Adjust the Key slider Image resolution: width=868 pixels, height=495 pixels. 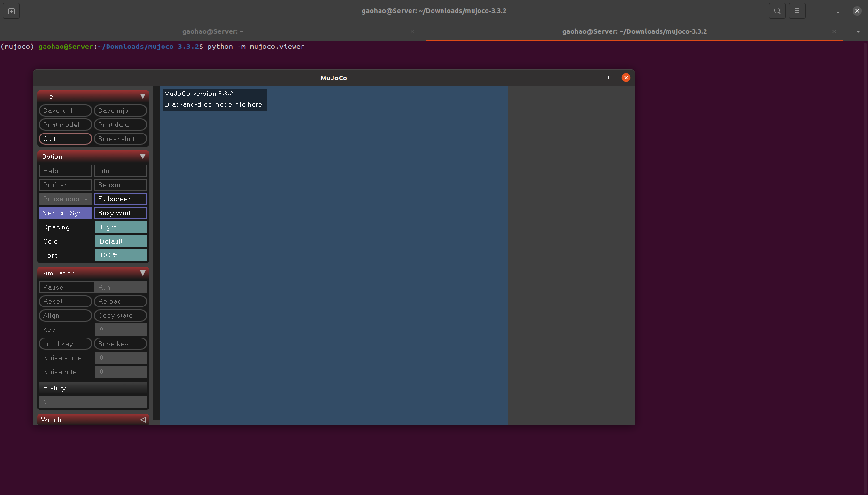[x=121, y=330]
